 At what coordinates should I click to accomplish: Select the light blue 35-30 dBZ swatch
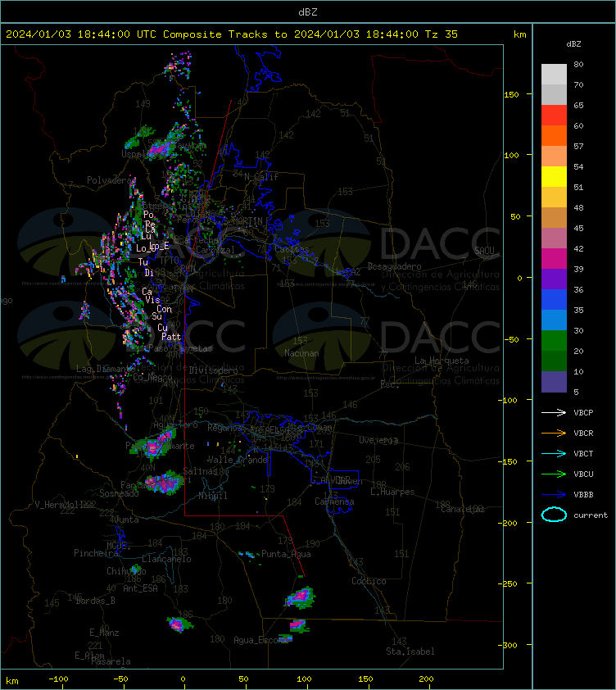554,320
